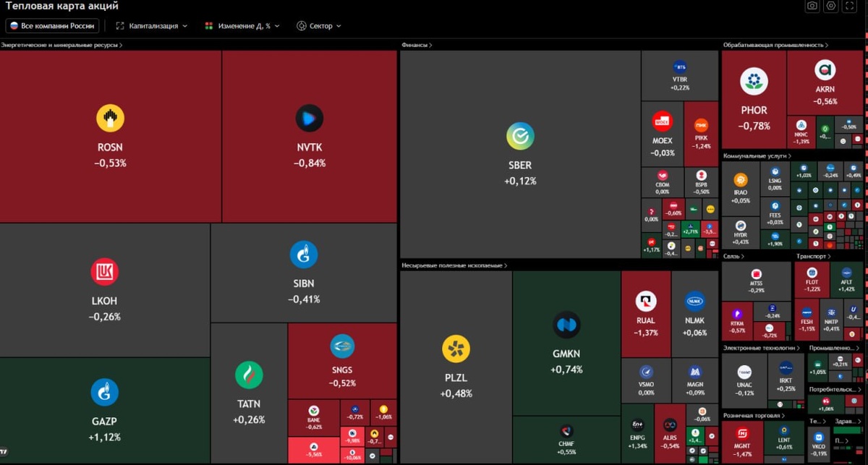Click the SIBN Gazprom Neft logo
This screenshot has height=465, width=868.
(x=304, y=255)
